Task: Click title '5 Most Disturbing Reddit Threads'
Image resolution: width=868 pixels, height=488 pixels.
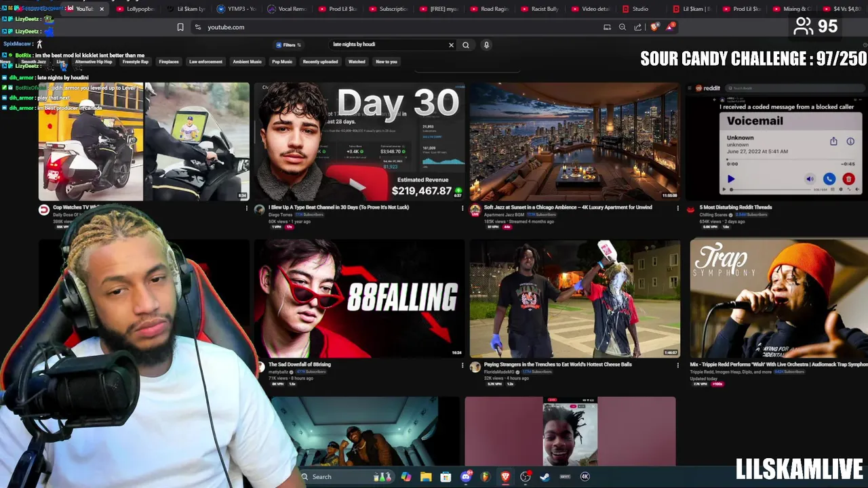Action: (736, 207)
